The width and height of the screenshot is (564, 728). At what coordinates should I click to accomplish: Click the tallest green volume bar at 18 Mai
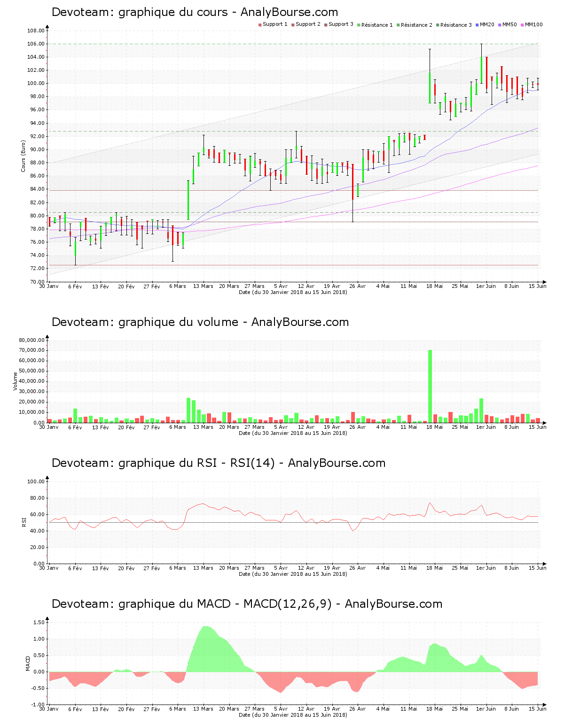pos(430,386)
